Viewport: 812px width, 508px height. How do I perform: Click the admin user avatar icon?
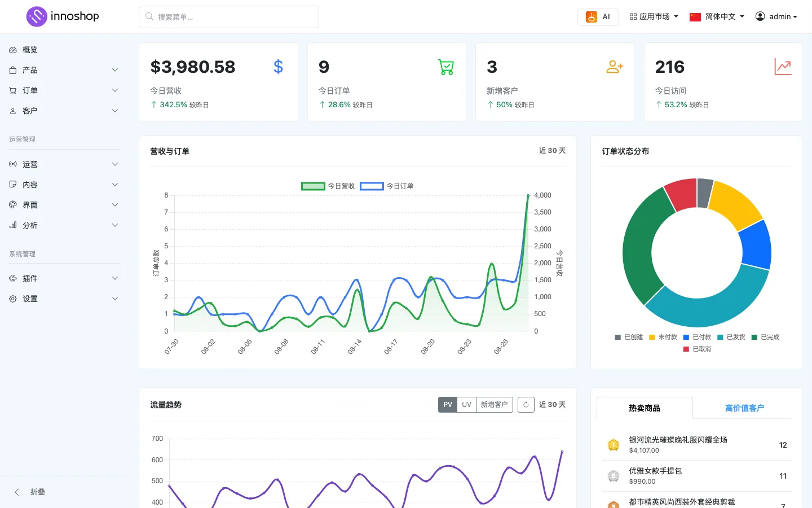(x=760, y=16)
